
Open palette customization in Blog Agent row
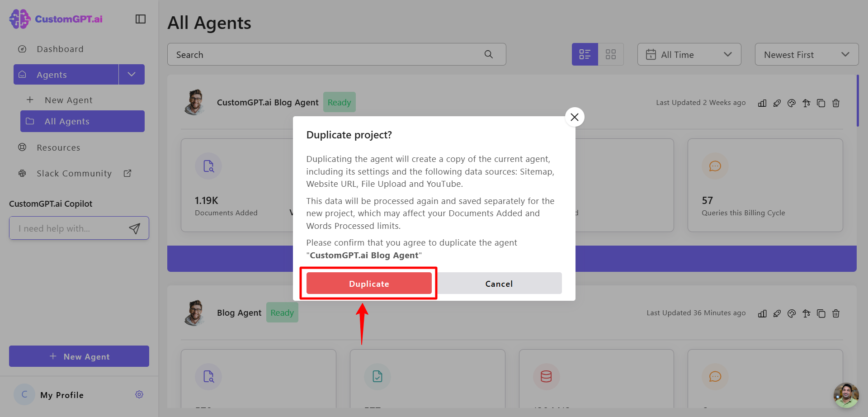click(792, 313)
